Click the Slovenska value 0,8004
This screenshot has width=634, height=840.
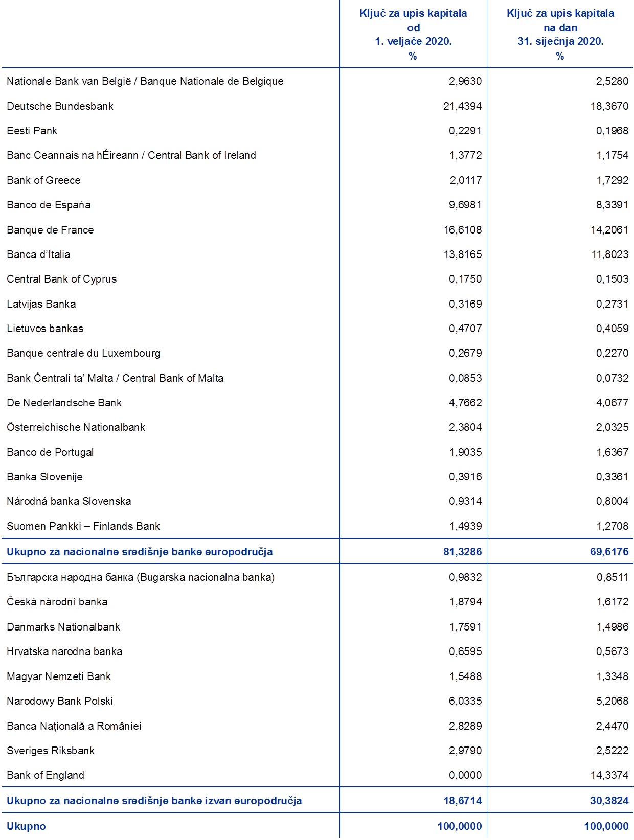(612, 501)
